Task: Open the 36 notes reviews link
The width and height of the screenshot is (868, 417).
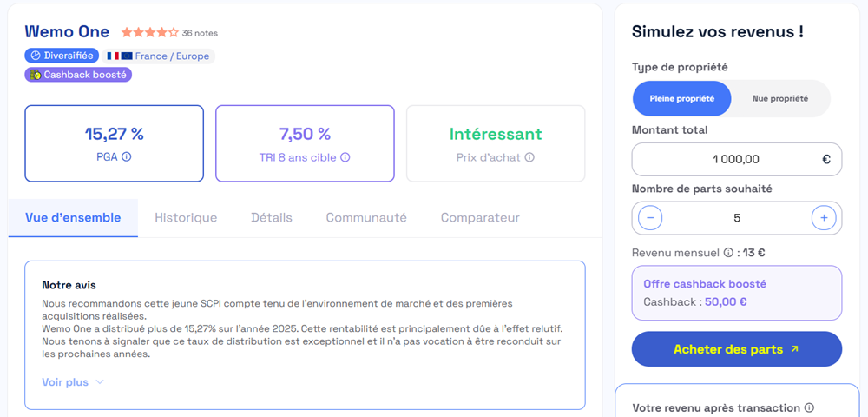Action: tap(200, 33)
